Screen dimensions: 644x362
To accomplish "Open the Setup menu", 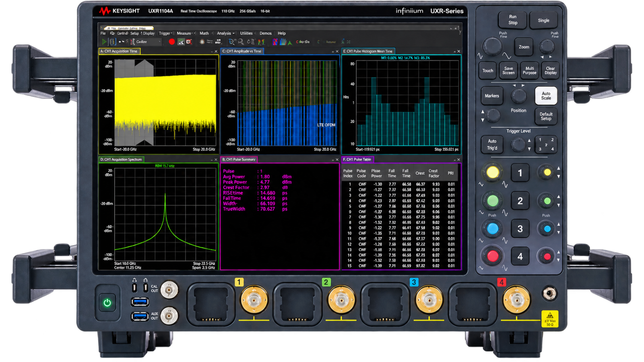I will click(134, 33).
